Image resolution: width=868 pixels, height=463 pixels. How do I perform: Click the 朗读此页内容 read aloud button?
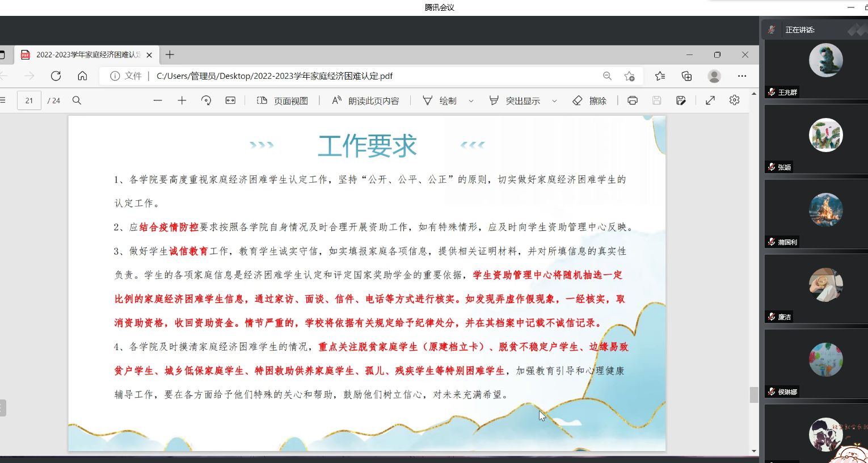(366, 100)
